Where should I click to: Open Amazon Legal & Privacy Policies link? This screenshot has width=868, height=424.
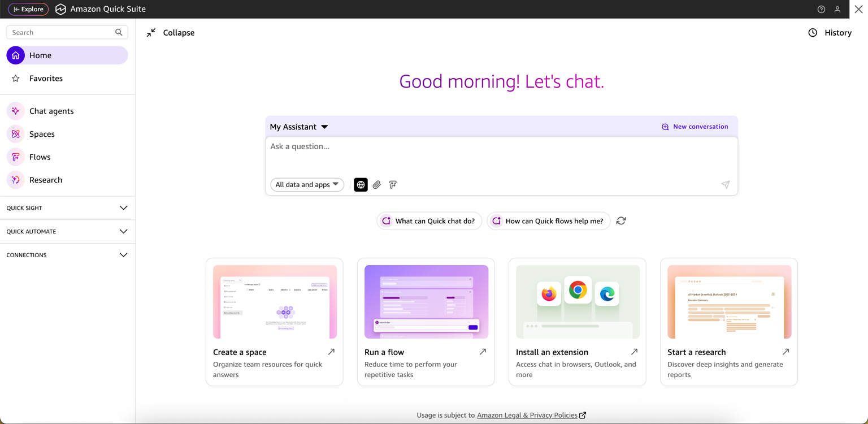click(527, 416)
